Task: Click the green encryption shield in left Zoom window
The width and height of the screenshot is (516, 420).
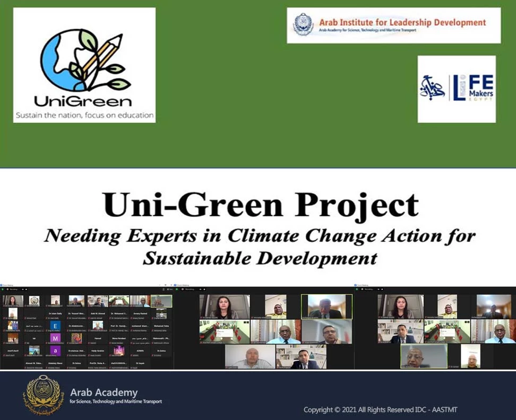Action: [2, 290]
